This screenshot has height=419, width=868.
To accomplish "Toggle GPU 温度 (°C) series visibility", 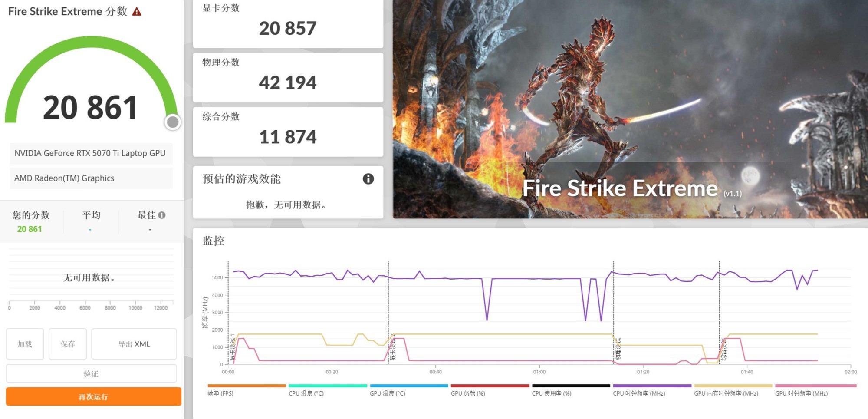I will coord(387,393).
